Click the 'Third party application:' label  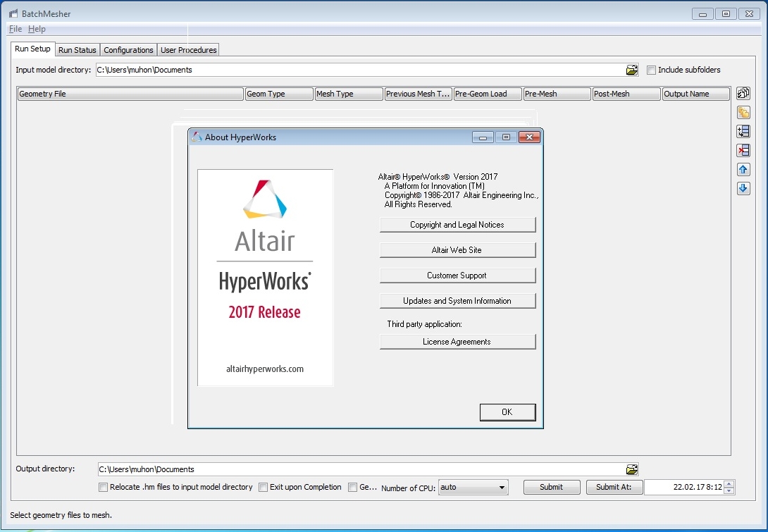(x=425, y=324)
